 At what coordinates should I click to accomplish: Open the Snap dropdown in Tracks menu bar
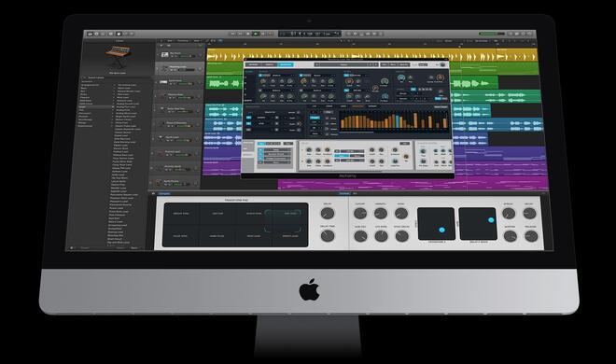coord(448,41)
